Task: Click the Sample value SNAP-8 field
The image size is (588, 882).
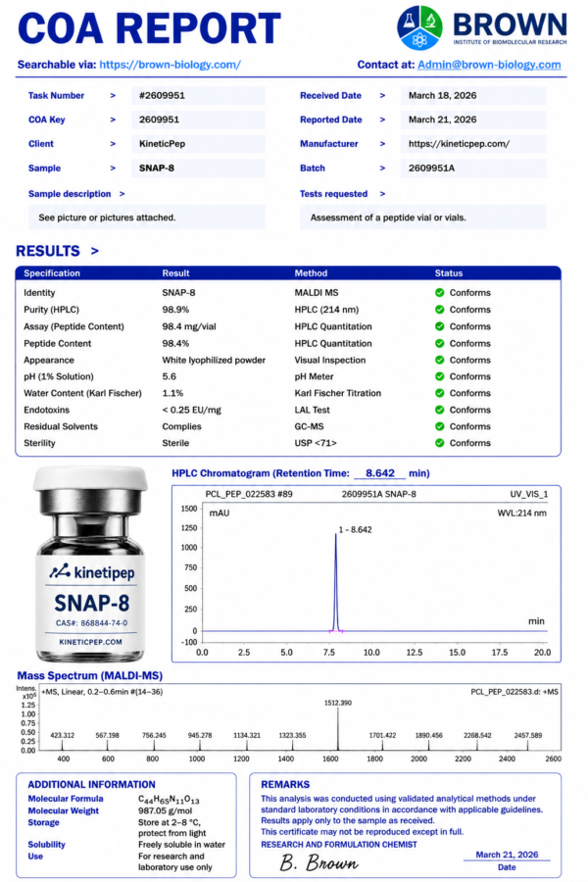Action: tap(198, 169)
